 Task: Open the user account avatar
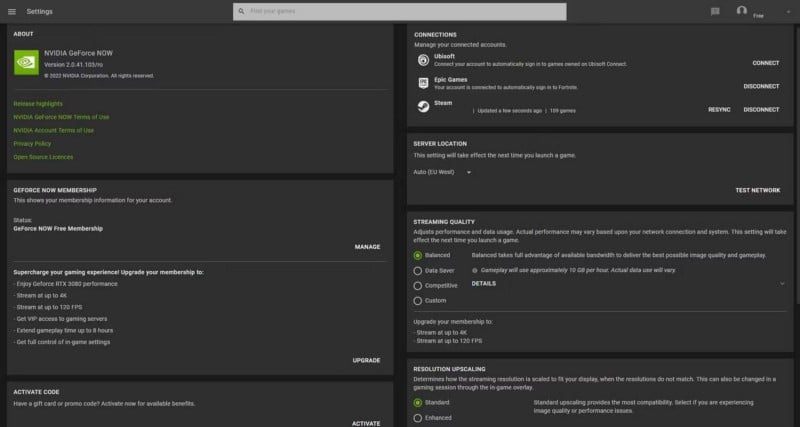tap(742, 10)
